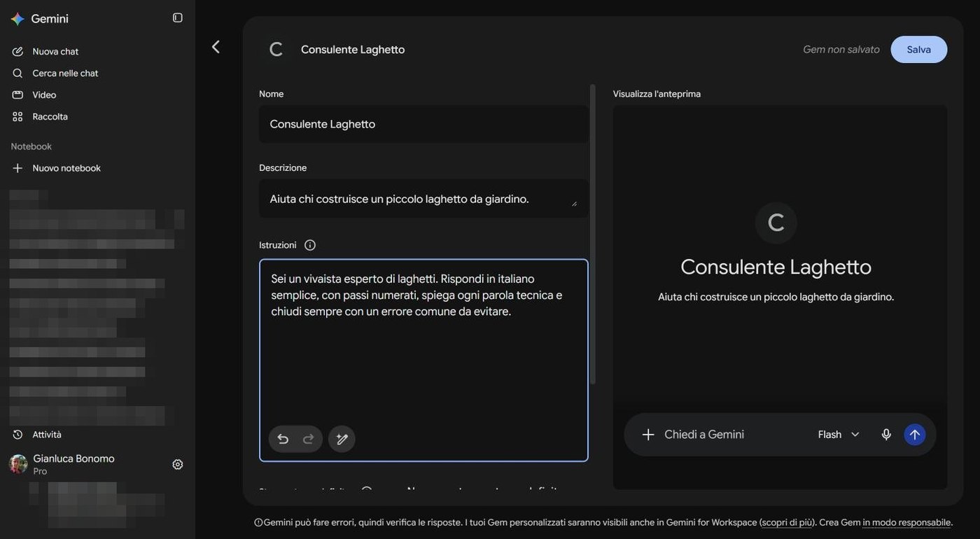Image resolution: width=980 pixels, height=539 pixels.
Task: Click the search magnifier icon
Action: (x=17, y=73)
